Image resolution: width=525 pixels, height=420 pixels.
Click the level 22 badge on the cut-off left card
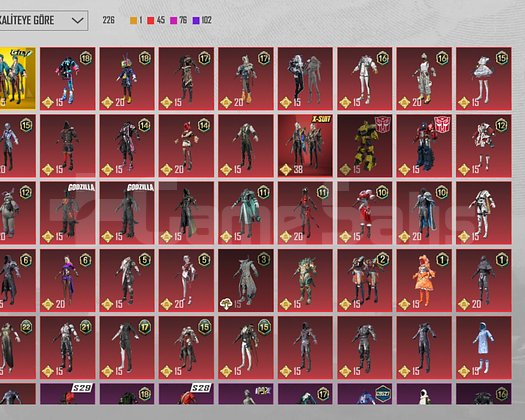[x=26, y=327]
